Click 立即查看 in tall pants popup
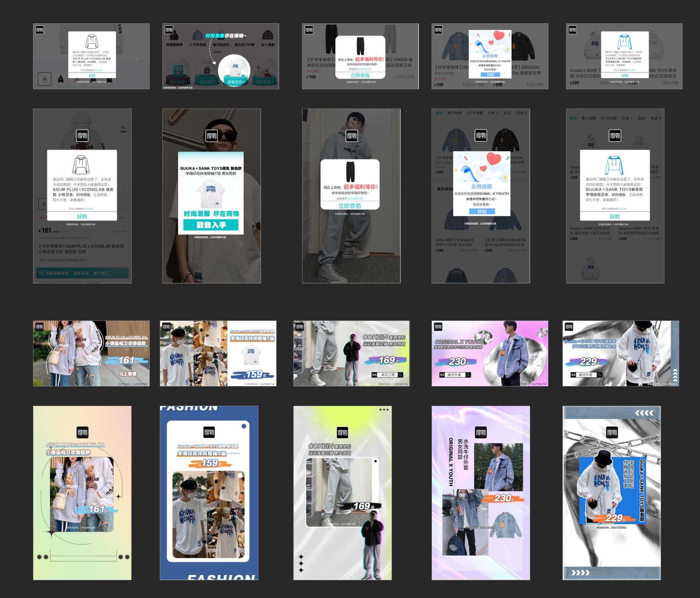700x598 pixels. [x=350, y=206]
